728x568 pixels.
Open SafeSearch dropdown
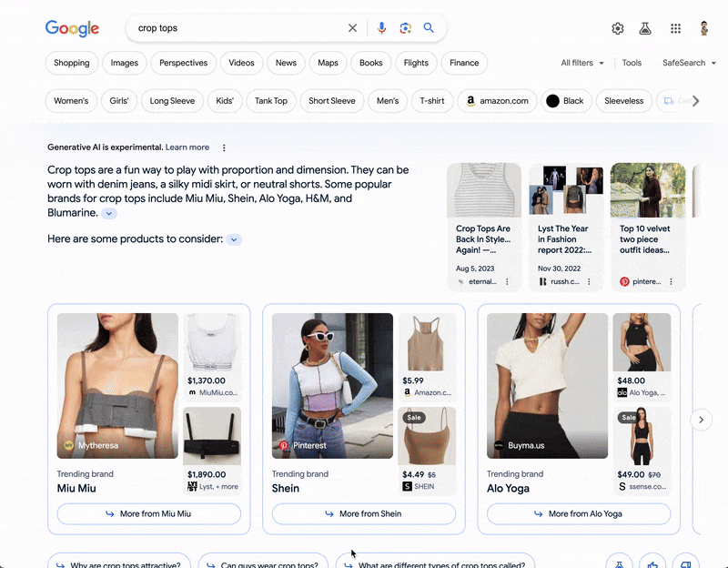(x=689, y=63)
